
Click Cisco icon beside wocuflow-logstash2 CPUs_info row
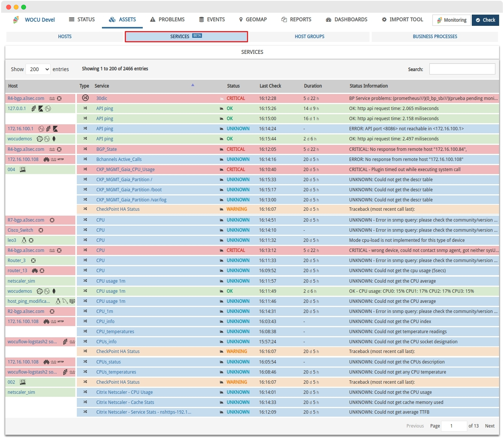pyautogui.click(x=72, y=341)
